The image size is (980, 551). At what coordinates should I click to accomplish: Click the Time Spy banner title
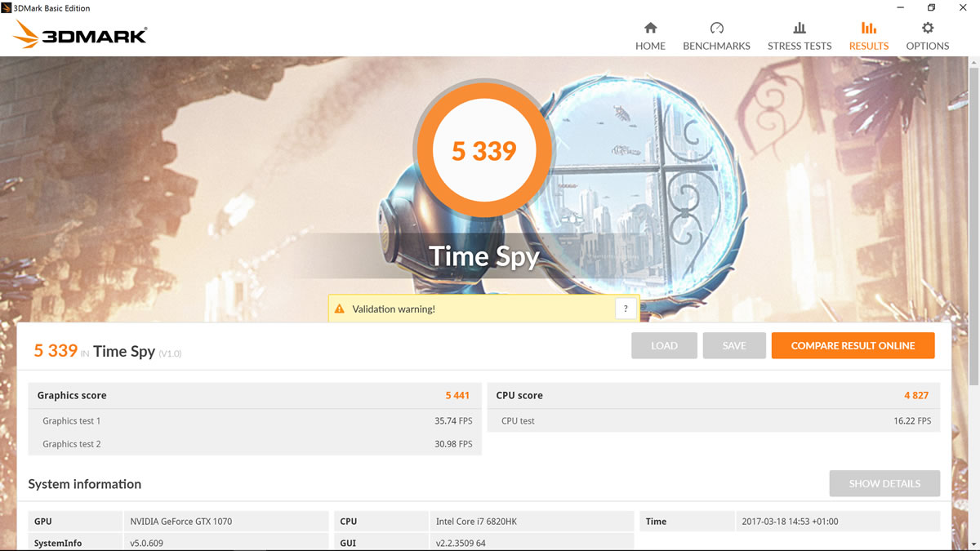tap(484, 256)
